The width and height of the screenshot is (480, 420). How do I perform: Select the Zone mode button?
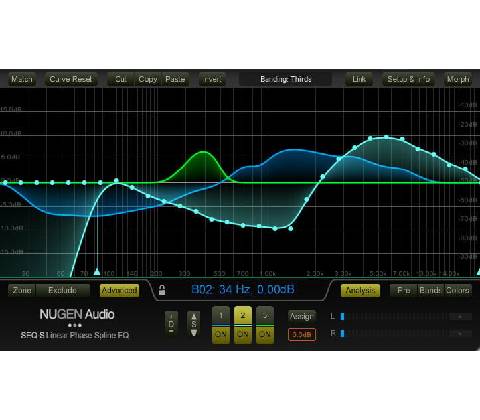(22, 290)
